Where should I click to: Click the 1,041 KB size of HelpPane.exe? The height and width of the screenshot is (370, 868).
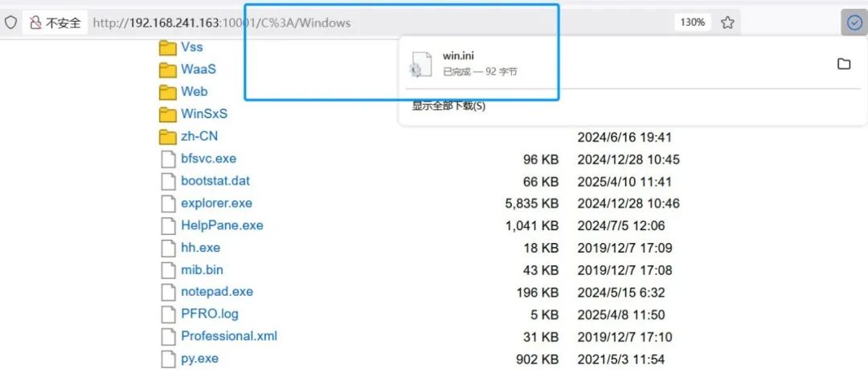click(532, 225)
